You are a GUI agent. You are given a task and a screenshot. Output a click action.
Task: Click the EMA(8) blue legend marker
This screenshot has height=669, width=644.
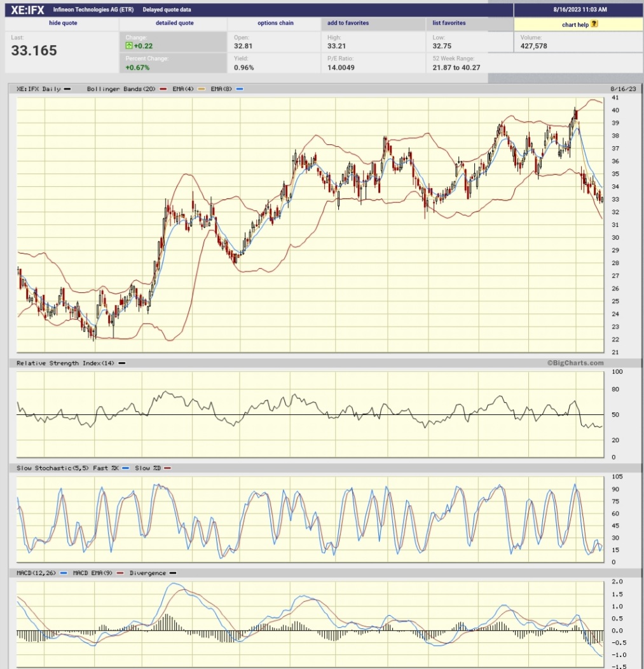pyautogui.click(x=240, y=89)
